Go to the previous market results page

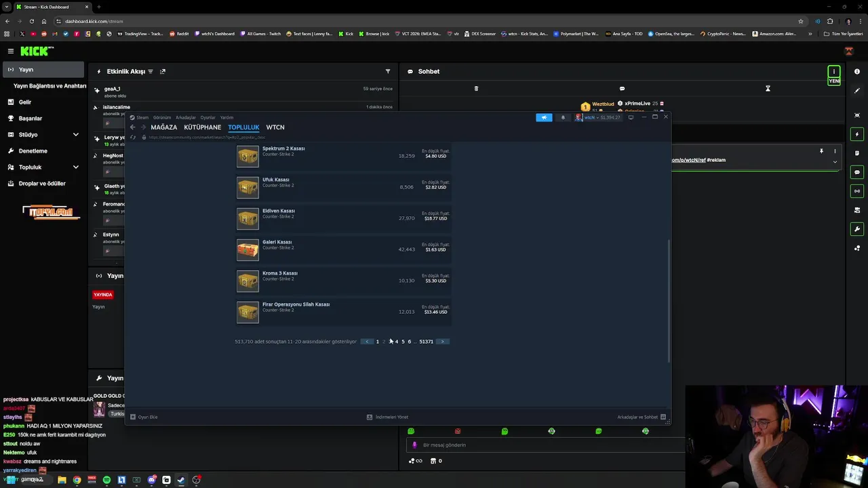pyautogui.click(x=367, y=342)
